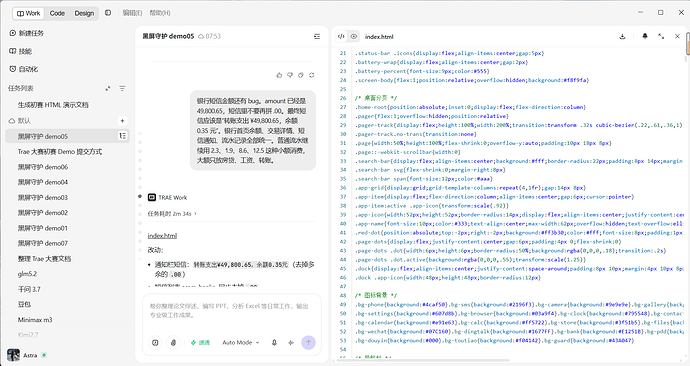690x366 pixels.
Task: Open task 黑屏守护 demo07
Action: click(43, 243)
